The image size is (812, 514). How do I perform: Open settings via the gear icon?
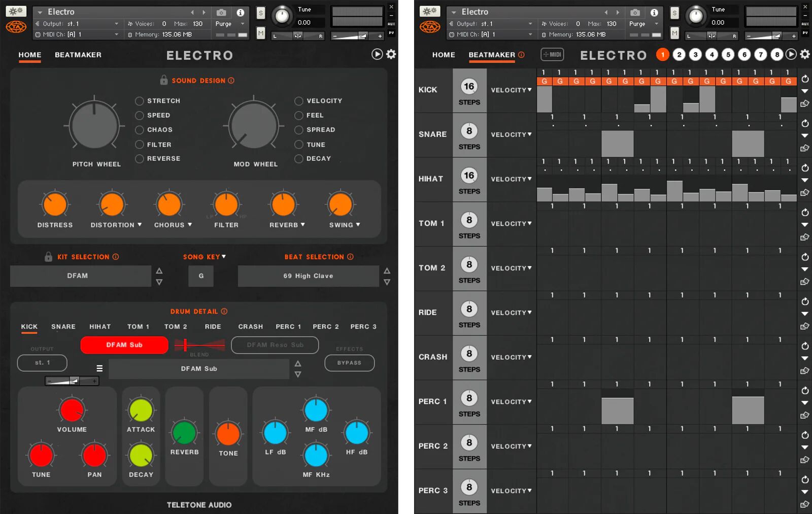click(390, 54)
